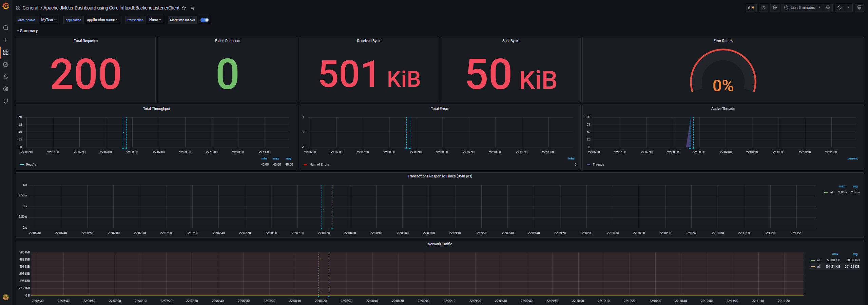Share the dashboard via share icon
This screenshot has height=305, width=868.
click(x=192, y=8)
